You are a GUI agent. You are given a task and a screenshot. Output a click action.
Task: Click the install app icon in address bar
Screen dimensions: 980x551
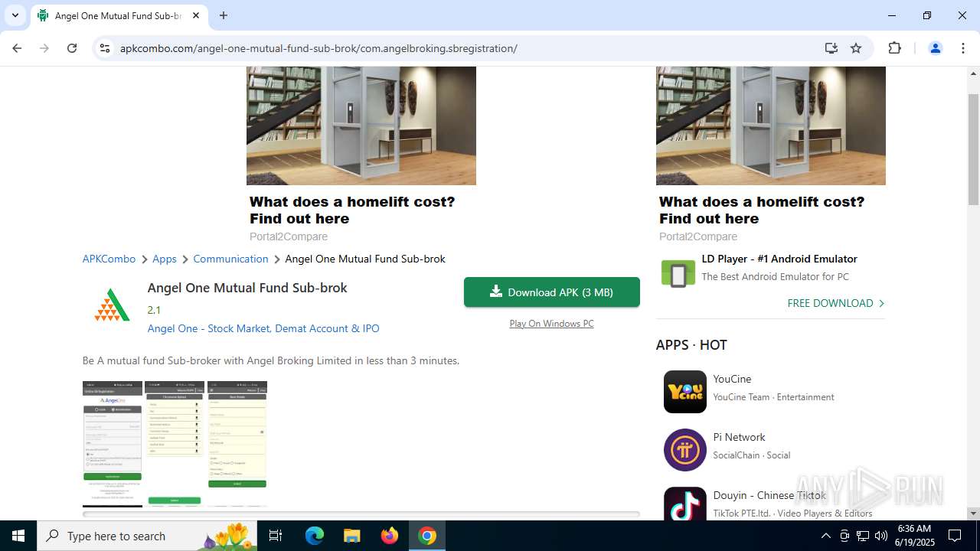pos(831,48)
